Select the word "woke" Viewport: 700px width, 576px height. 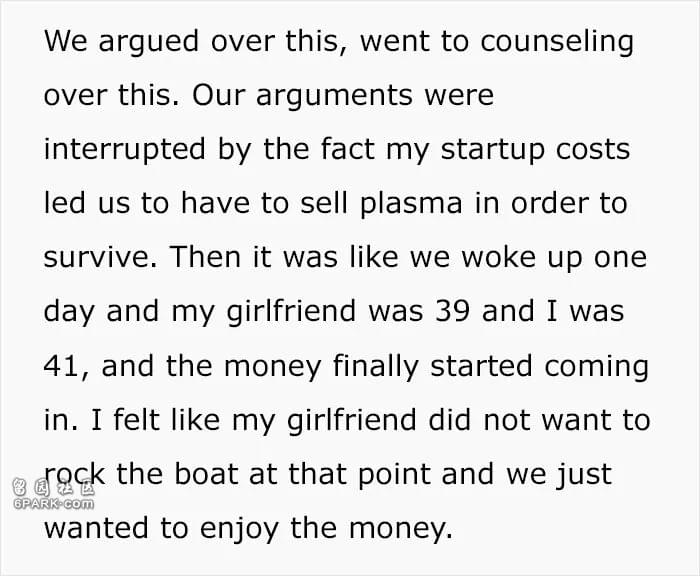(x=497, y=257)
